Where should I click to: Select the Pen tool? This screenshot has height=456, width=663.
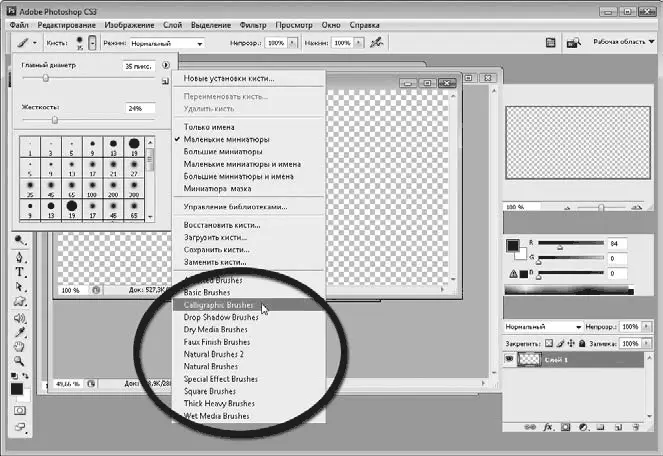pyautogui.click(x=19, y=257)
